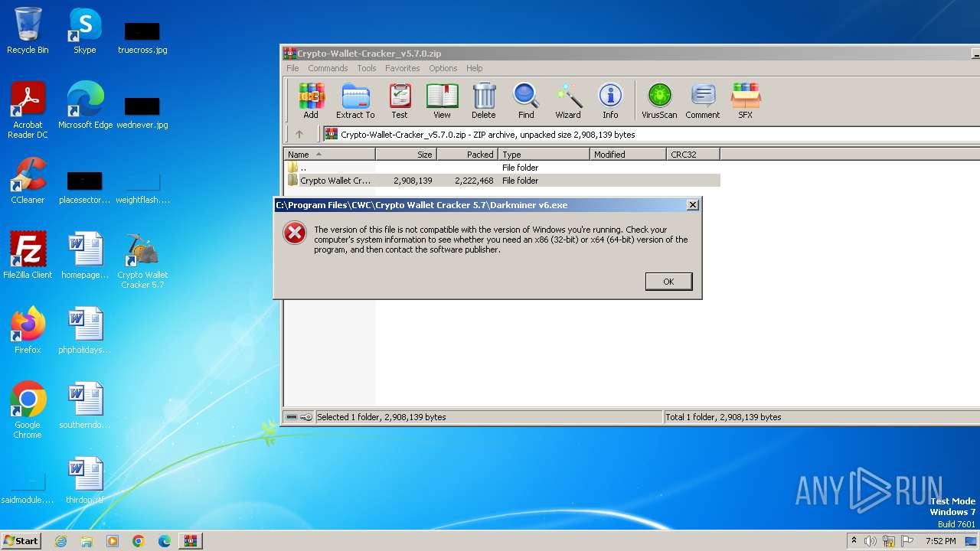This screenshot has width=980, height=551.
Task: Sort file list by Modified column
Action: [x=628, y=155]
